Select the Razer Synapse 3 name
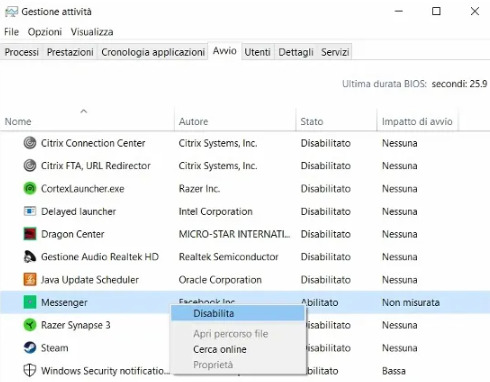This screenshot has width=490, height=382. pos(76,325)
